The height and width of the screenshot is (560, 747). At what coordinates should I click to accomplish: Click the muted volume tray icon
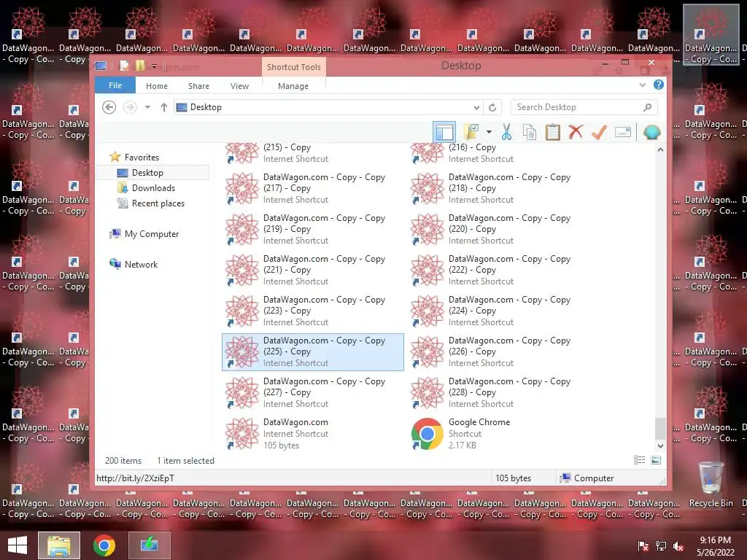coord(678,546)
